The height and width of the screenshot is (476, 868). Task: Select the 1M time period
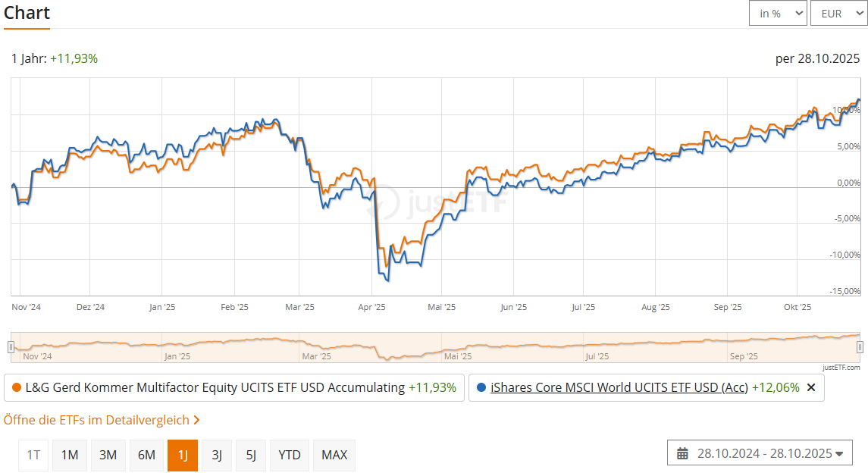pyautogui.click(x=70, y=455)
